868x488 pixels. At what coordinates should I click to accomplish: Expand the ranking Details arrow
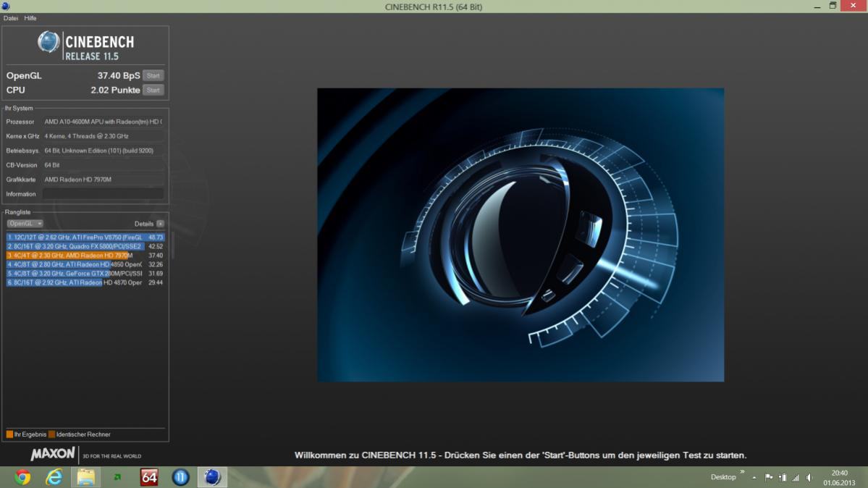(x=160, y=224)
